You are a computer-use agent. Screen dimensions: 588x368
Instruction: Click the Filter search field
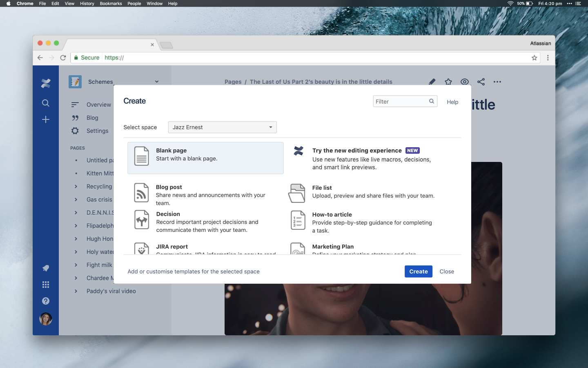click(x=405, y=101)
